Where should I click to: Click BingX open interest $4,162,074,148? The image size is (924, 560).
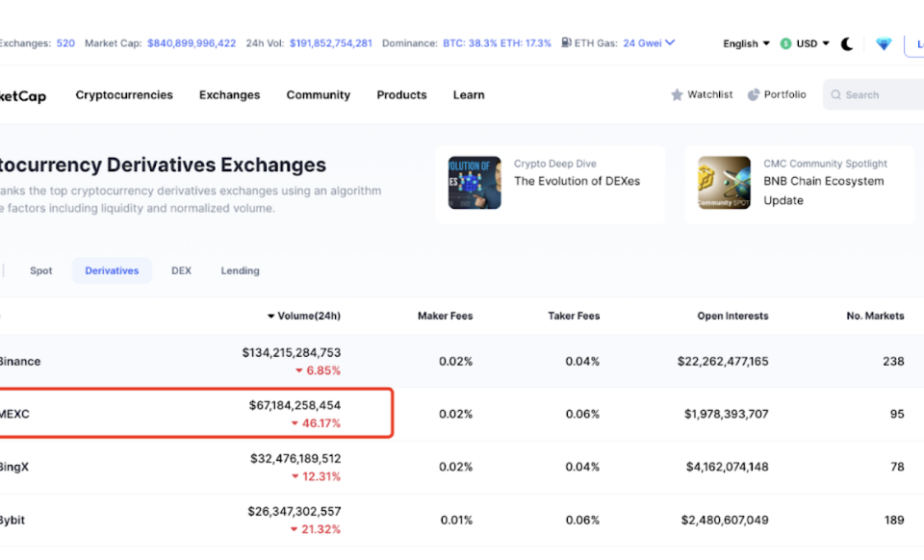pyautogui.click(x=728, y=467)
